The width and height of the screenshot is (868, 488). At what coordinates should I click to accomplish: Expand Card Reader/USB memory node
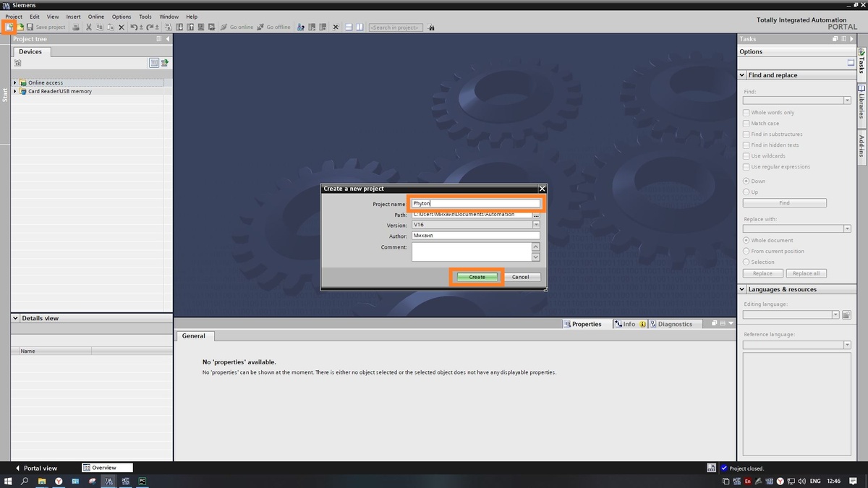(x=15, y=91)
